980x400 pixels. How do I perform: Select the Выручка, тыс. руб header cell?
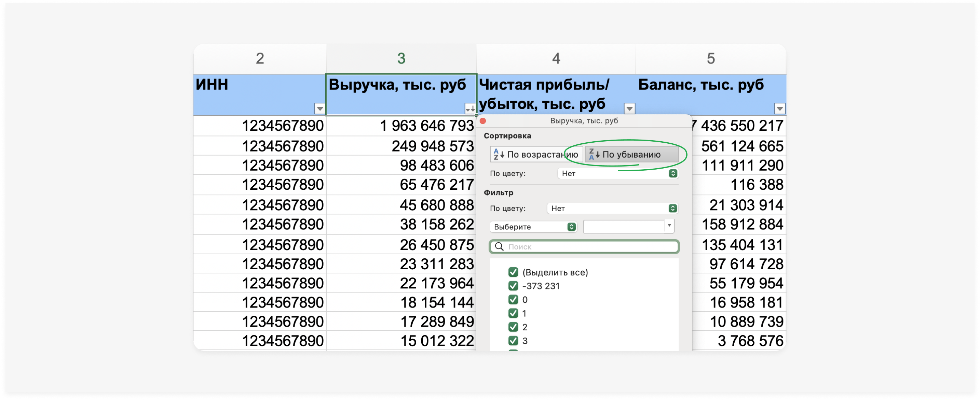[401, 95]
